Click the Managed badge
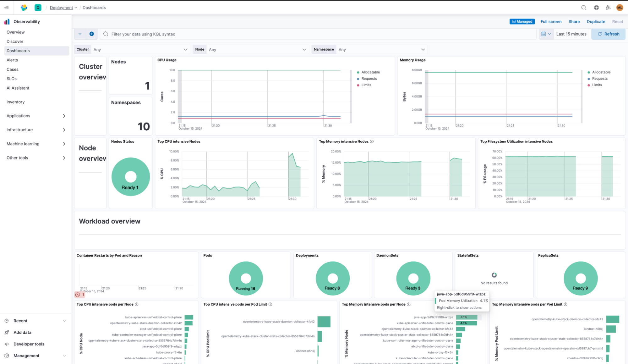This screenshot has width=628, height=364. (x=522, y=22)
